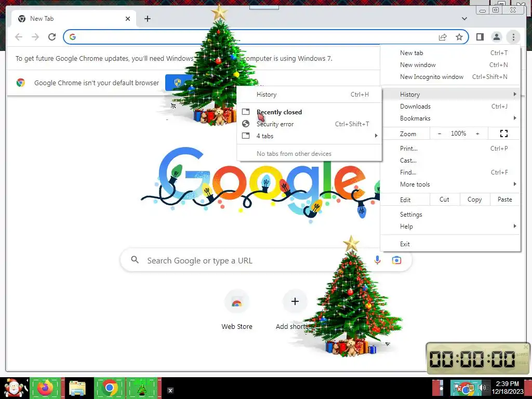Click the back navigation arrow
The width and height of the screenshot is (532, 399).
point(19,37)
